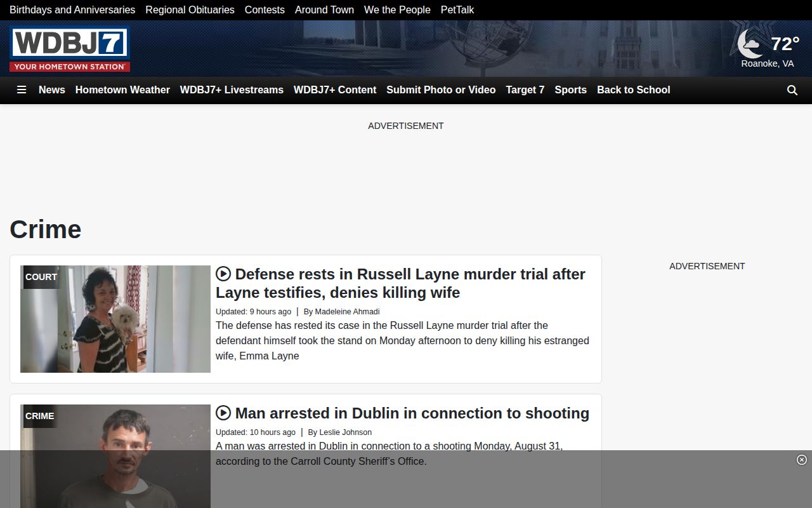812x508 pixels.
Task: Click Russell Layne article thumbnail photo
Action: (115, 319)
